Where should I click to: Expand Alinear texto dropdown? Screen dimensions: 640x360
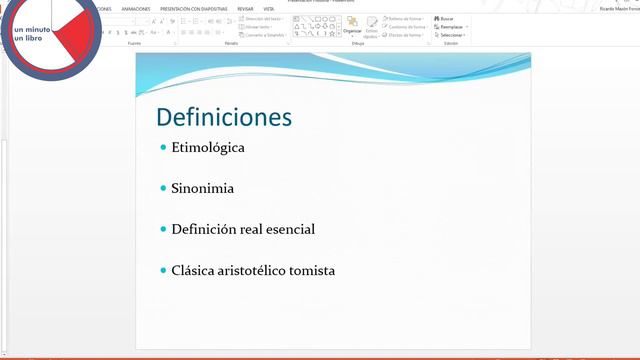pos(271,27)
